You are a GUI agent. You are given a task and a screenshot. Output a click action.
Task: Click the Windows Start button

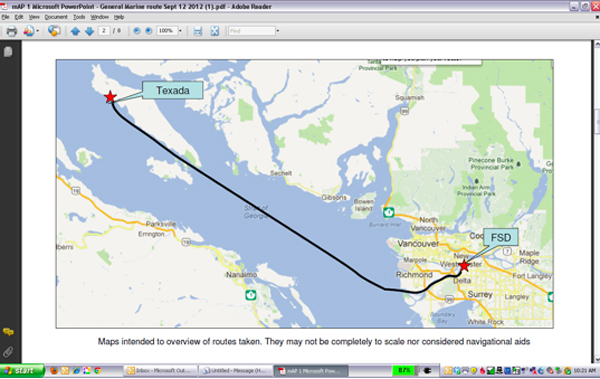[x=22, y=371]
